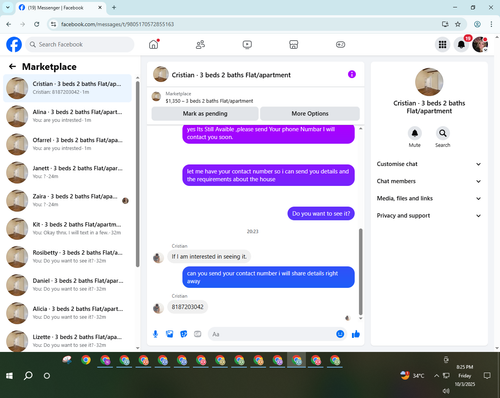Open the Daniel chat in the list
This screenshot has height=398, width=500.
click(x=67, y=285)
